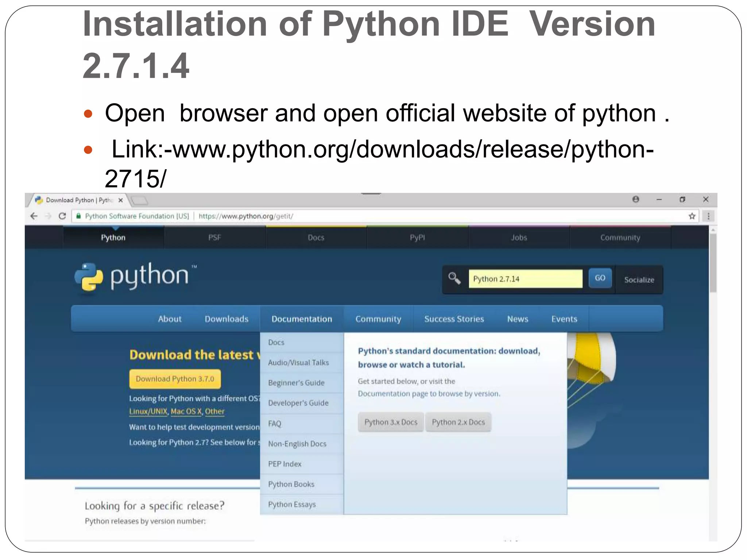
Task: Open the PSF top-bar tab
Action: coord(215,238)
